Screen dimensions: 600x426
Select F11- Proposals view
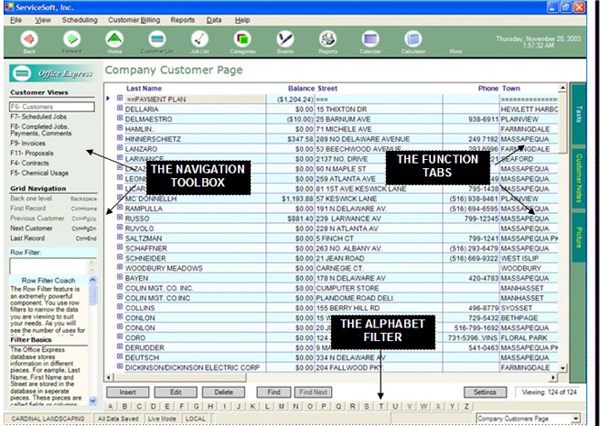(x=32, y=153)
